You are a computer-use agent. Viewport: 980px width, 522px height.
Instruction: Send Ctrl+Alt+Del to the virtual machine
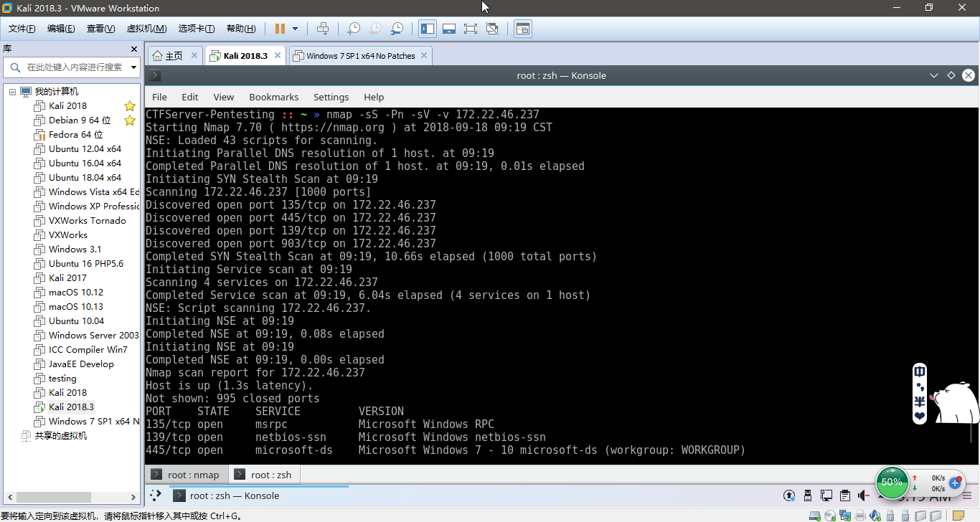pos(323,29)
